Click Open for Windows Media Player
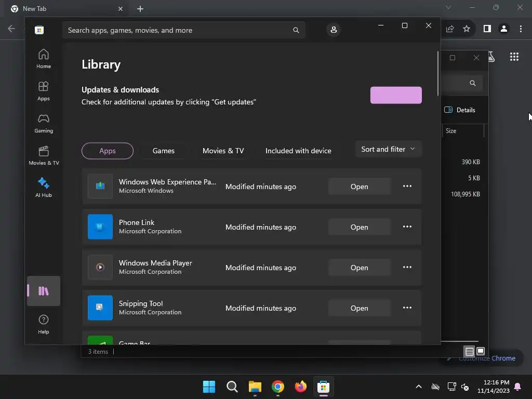The height and width of the screenshot is (399, 532). [x=360, y=268]
